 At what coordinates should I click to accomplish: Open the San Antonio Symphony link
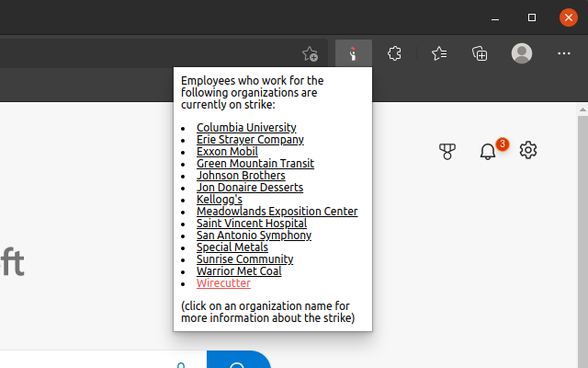click(254, 236)
